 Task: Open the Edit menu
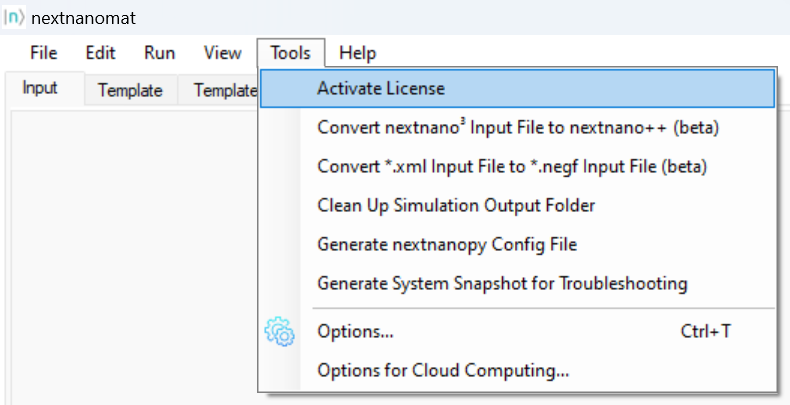pos(100,53)
